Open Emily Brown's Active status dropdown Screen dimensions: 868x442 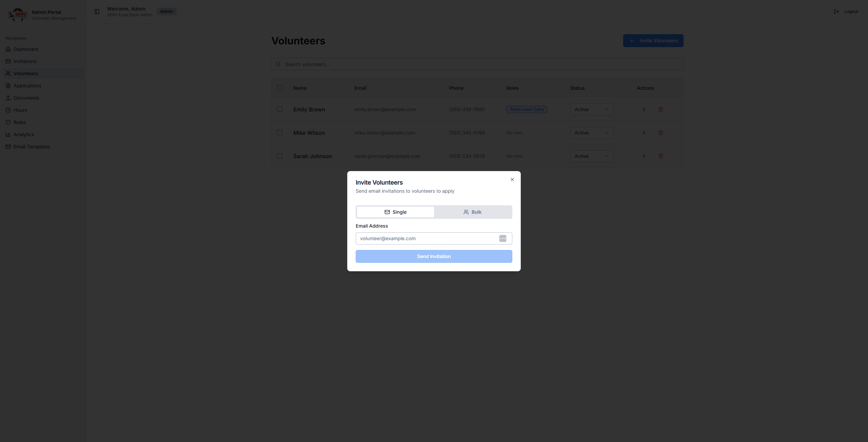click(591, 109)
